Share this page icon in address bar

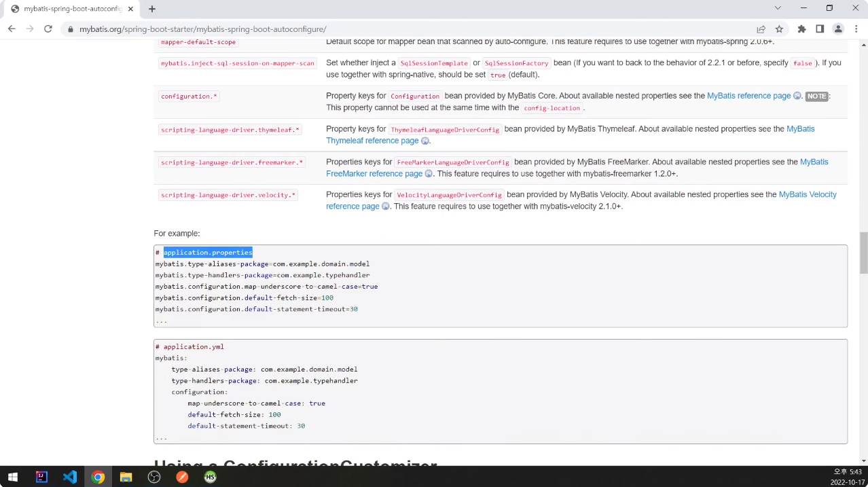[x=761, y=29]
